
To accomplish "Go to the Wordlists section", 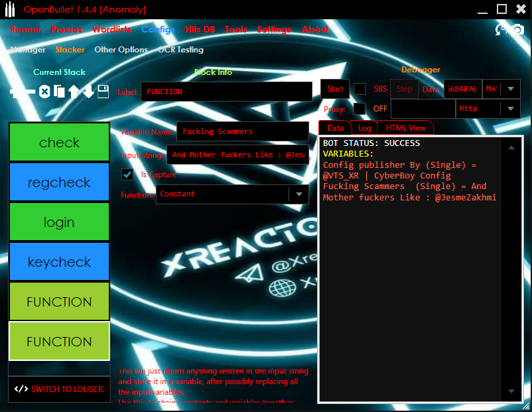I will [112, 30].
